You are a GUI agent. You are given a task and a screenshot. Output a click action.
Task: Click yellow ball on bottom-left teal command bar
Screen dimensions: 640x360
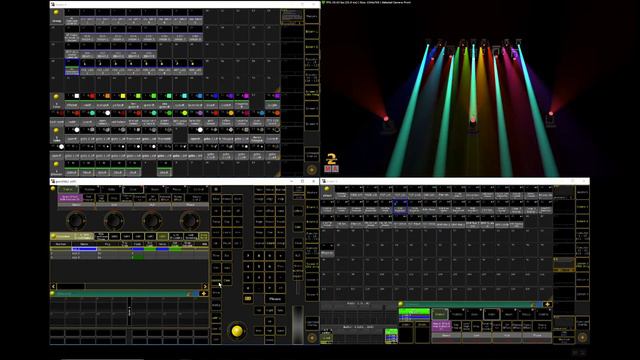53,293
